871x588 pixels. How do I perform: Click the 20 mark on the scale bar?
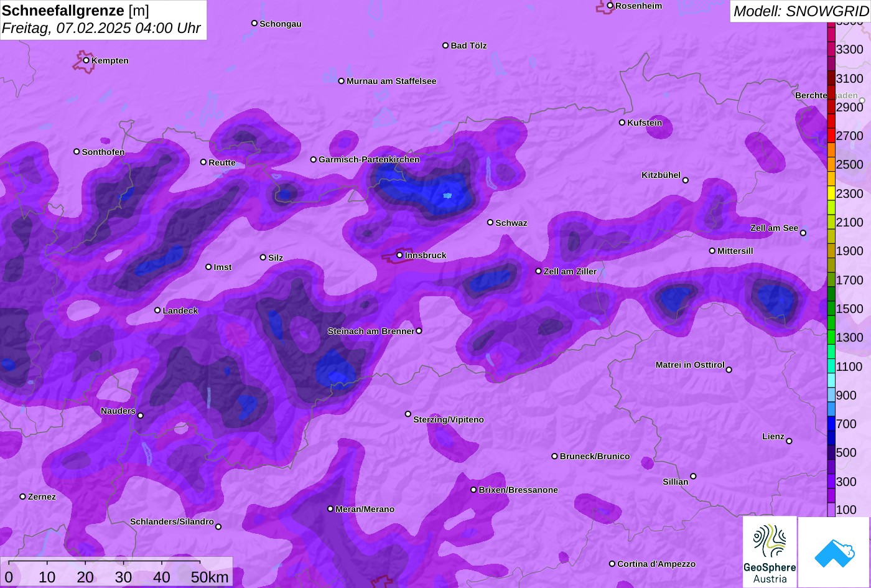point(85,577)
